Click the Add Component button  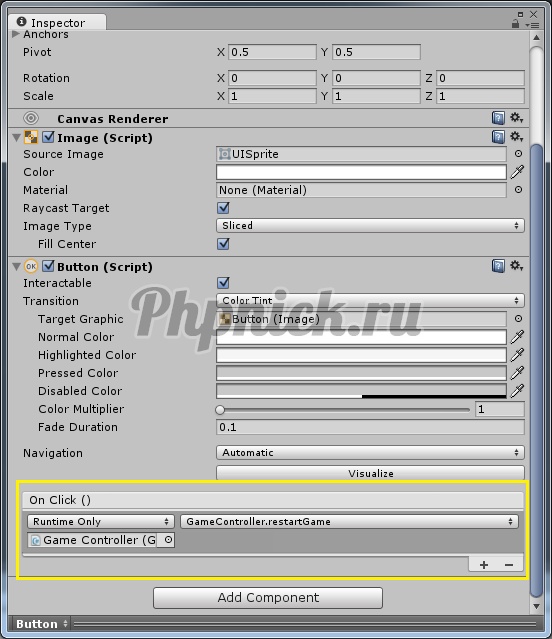(x=268, y=597)
